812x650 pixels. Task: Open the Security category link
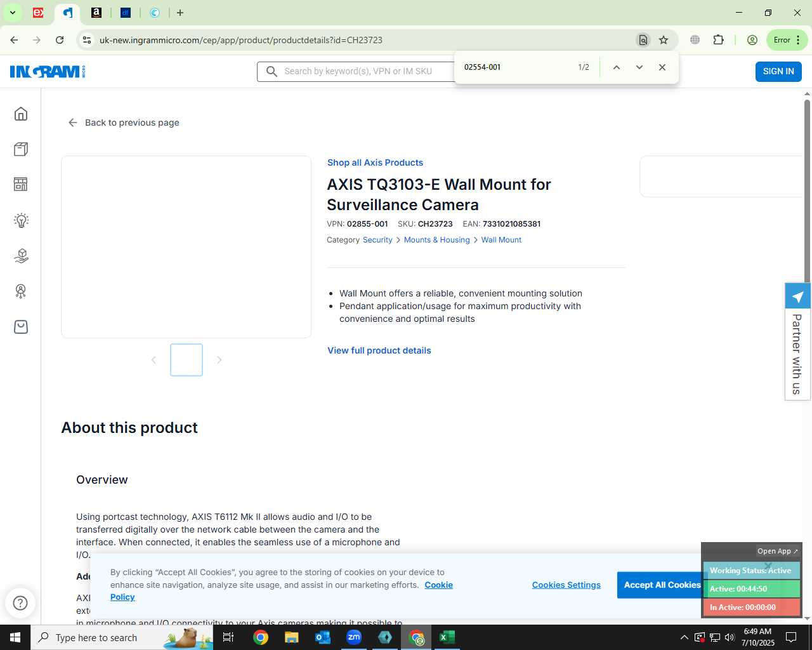377,240
